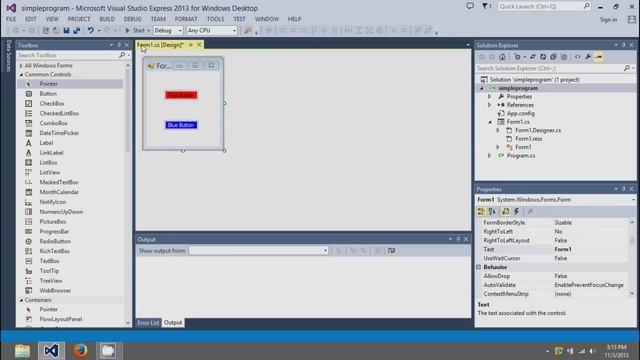
Task: Click the Start debugging button
Action: click(x=135, y=31)
